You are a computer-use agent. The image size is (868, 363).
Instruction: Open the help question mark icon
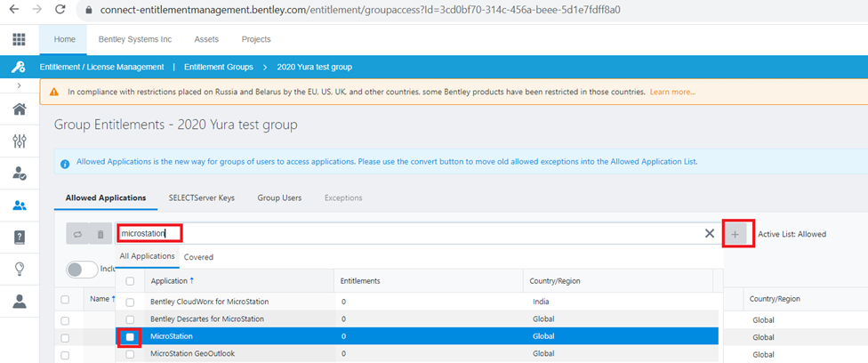(19, 237)
